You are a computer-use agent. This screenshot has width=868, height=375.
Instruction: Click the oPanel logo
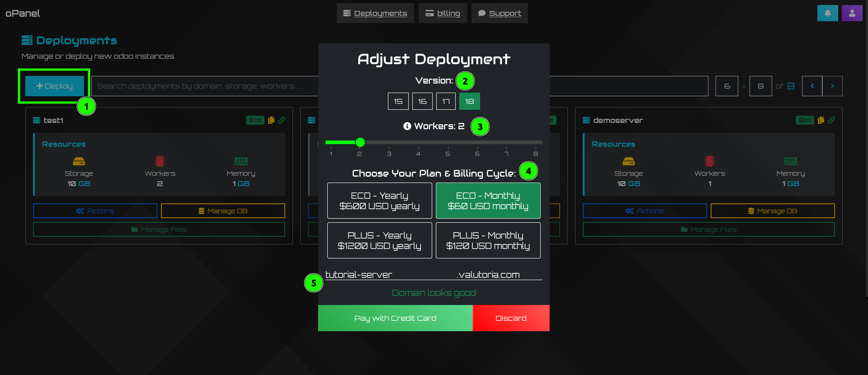[x=23, y=13]
